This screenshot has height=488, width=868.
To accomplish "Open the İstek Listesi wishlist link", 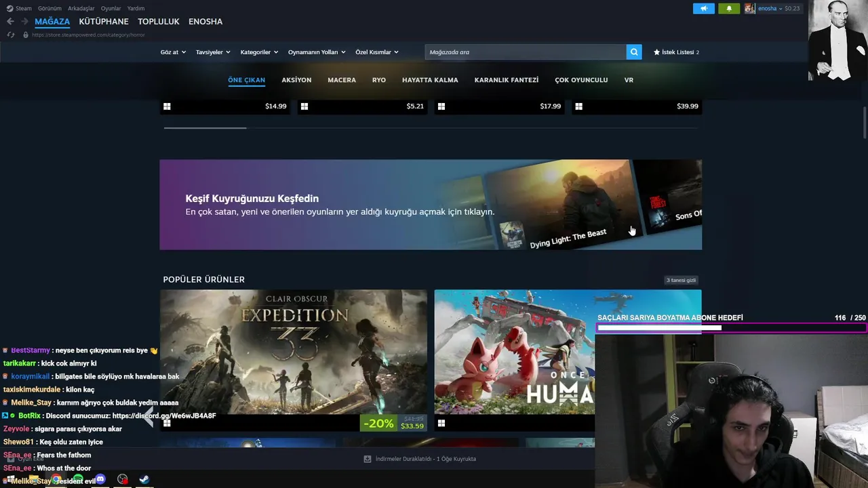I will click(x=677, y=52).
